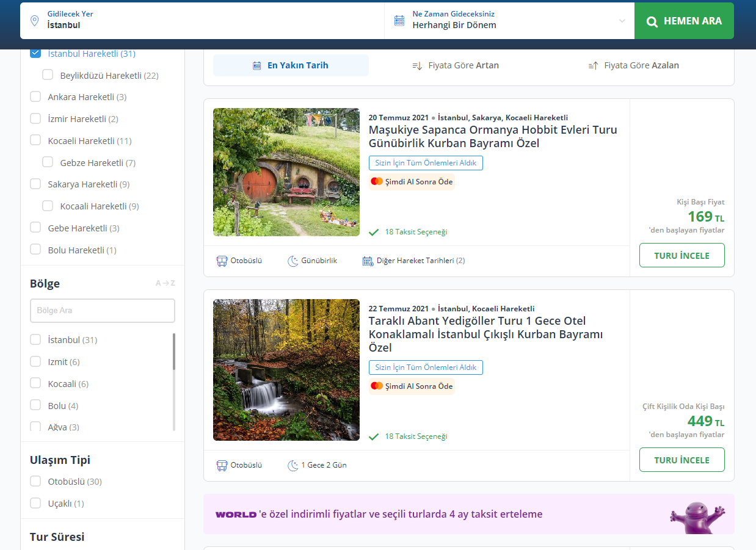Click the Gidilecek Yer destination field
The image size is (756, 550).
point(202,20)
